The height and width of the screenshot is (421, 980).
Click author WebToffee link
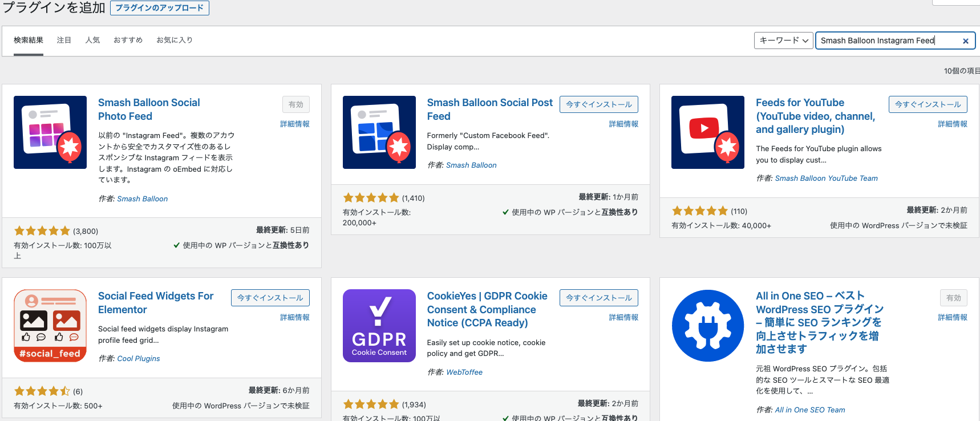(464, 373)
